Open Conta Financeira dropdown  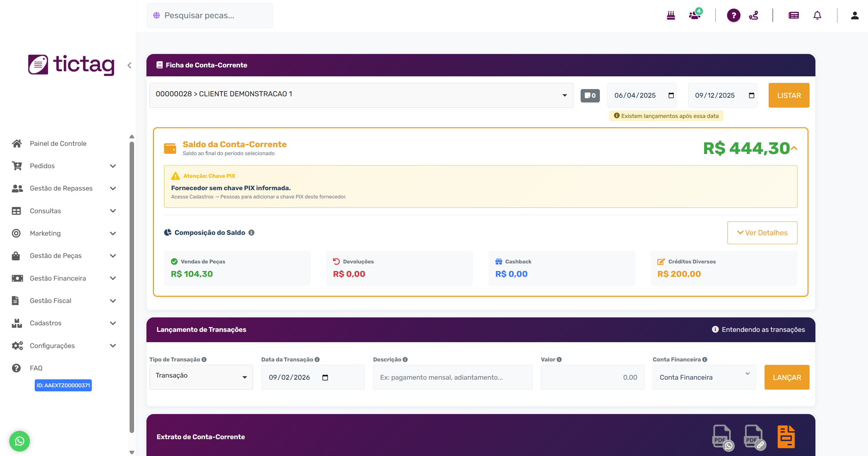[x=704, y=377]
